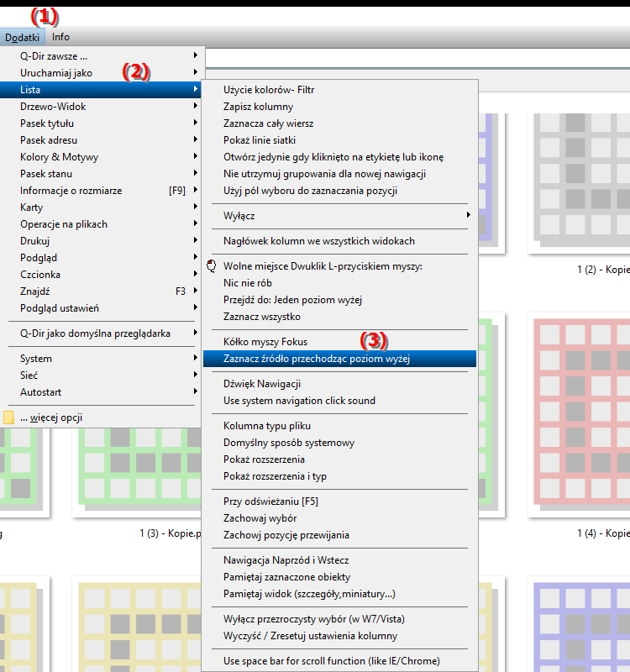Open the Sieć submenu
630x672 pixels.
(x=101, y=375)
